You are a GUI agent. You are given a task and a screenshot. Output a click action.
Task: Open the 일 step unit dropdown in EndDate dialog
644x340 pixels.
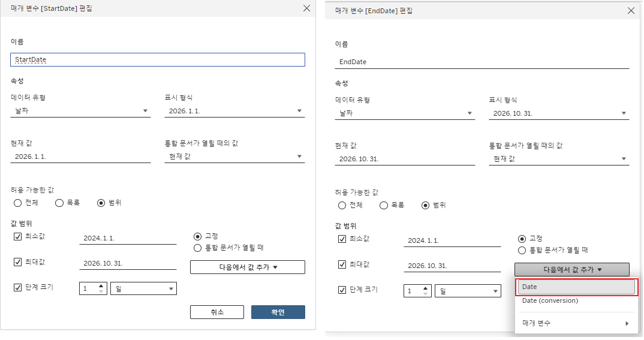[x=468, y=291]
